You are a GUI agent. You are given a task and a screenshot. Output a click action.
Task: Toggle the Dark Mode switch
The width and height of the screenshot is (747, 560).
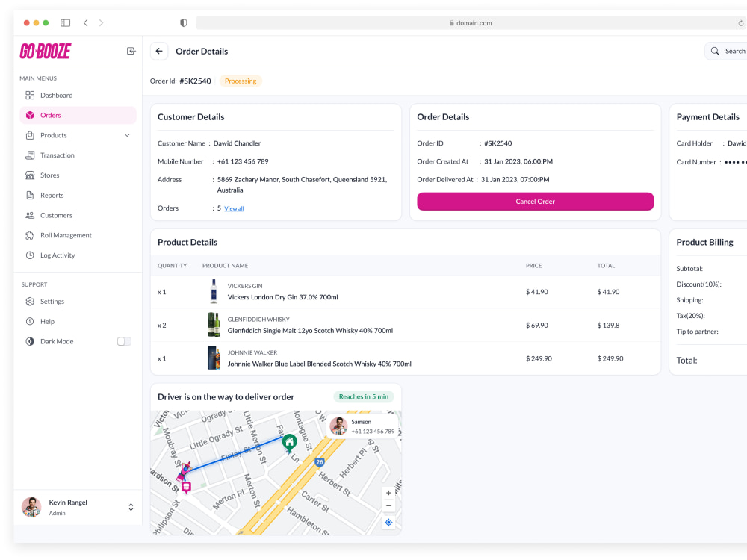[124, 341]
